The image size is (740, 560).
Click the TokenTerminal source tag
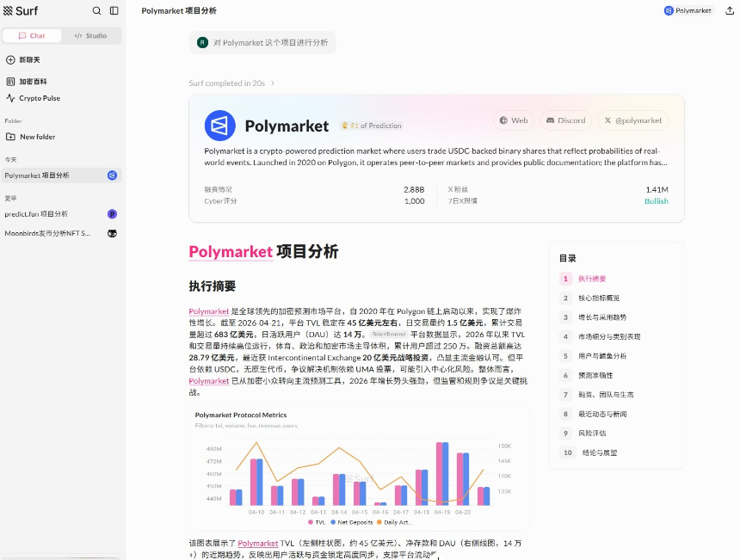pyautogui.click(x=388, y=334)
